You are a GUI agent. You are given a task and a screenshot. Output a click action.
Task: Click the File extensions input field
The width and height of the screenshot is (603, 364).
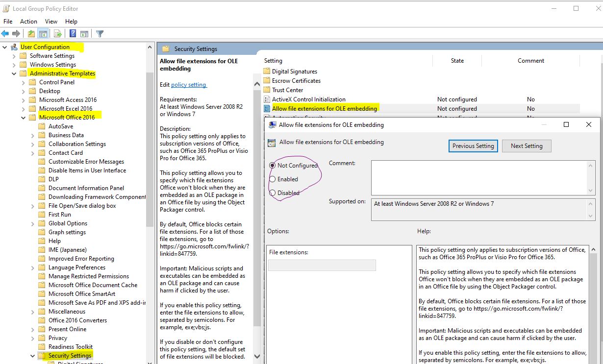coord(322,266)
